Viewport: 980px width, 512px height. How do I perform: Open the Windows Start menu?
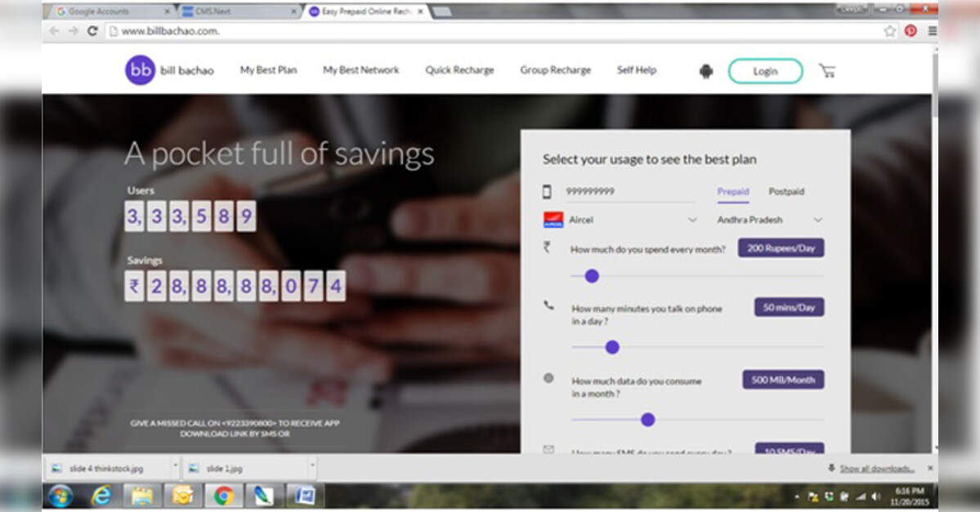(x=60, y=495)
